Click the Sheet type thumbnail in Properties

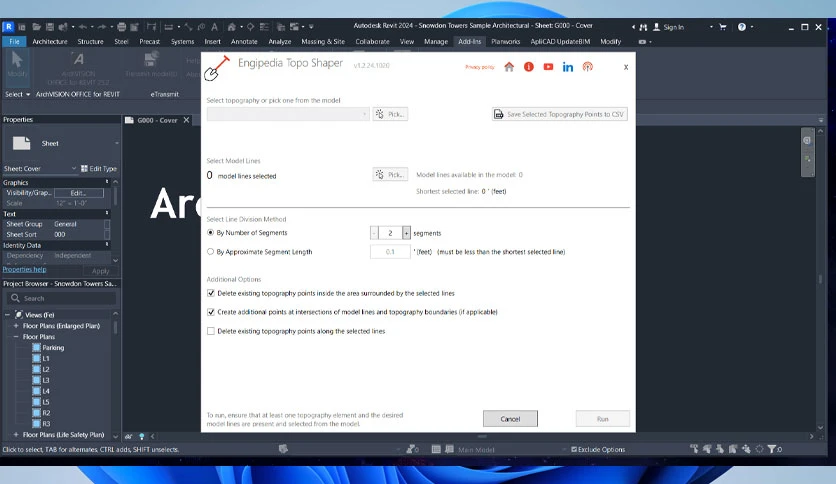(x=21, y=143)
